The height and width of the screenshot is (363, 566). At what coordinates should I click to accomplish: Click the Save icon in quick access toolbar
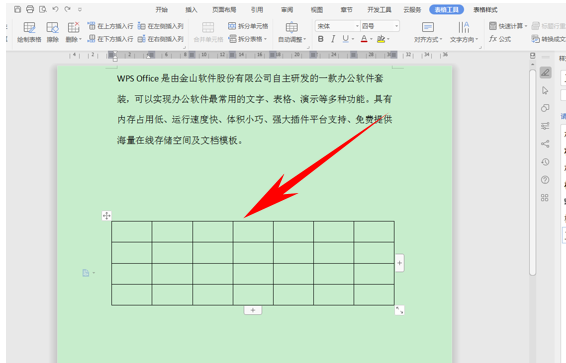[x=17, y=9]
